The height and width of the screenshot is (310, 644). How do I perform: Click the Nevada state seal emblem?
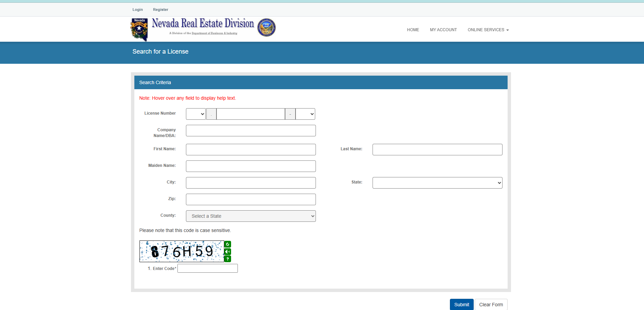coord(266,27)
